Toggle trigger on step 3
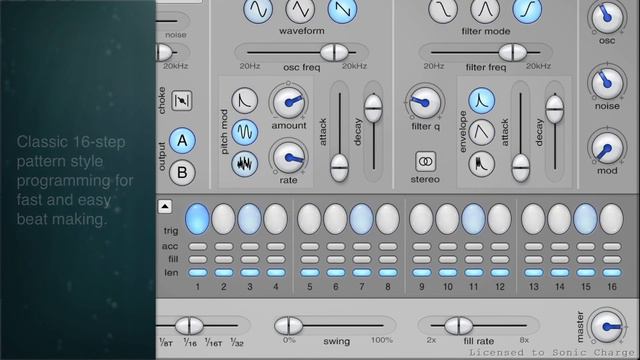This screenshot has height=360, width=640. (249, 219)
